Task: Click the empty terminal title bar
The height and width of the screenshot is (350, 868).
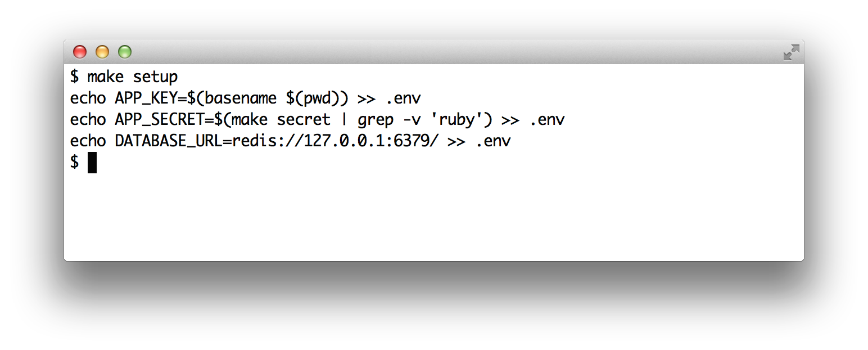Action: [433, 52]
